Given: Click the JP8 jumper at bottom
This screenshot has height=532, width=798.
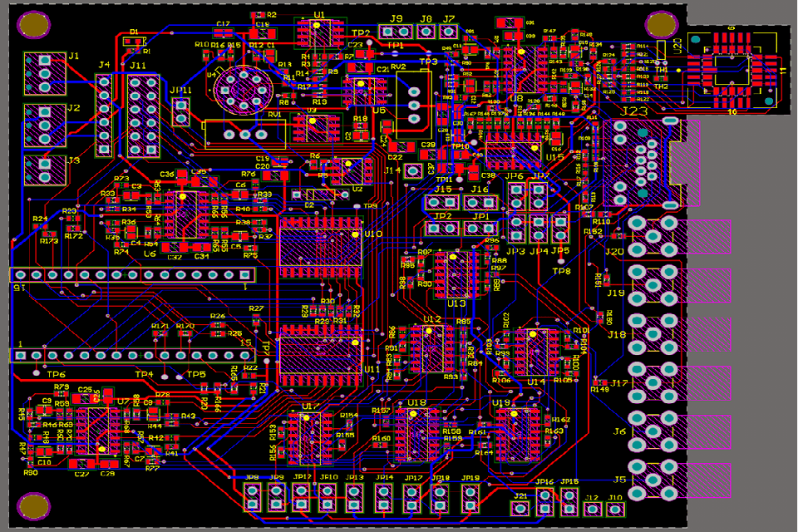Looking at the screenshot, I should pos(253,497).
